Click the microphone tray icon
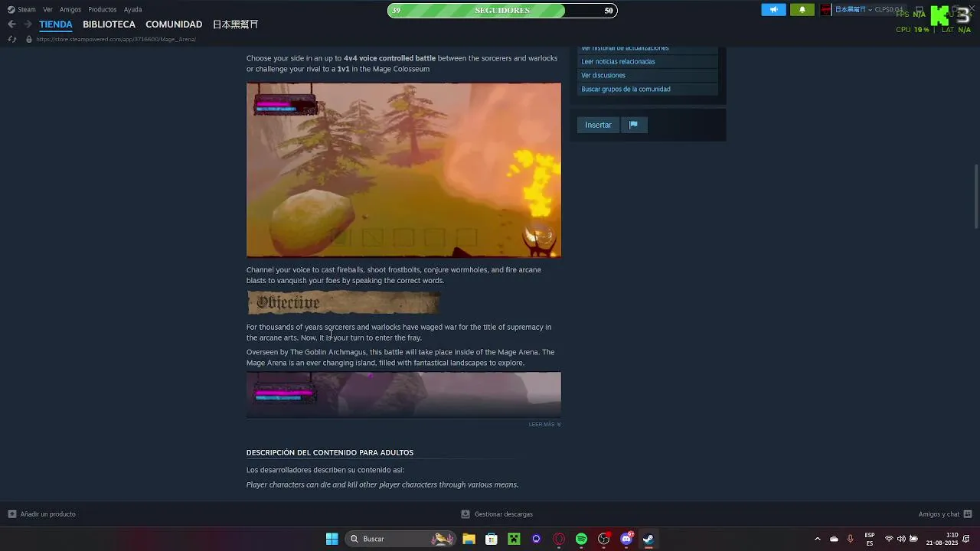The image size is (980, 551). [x=850, y=539]
